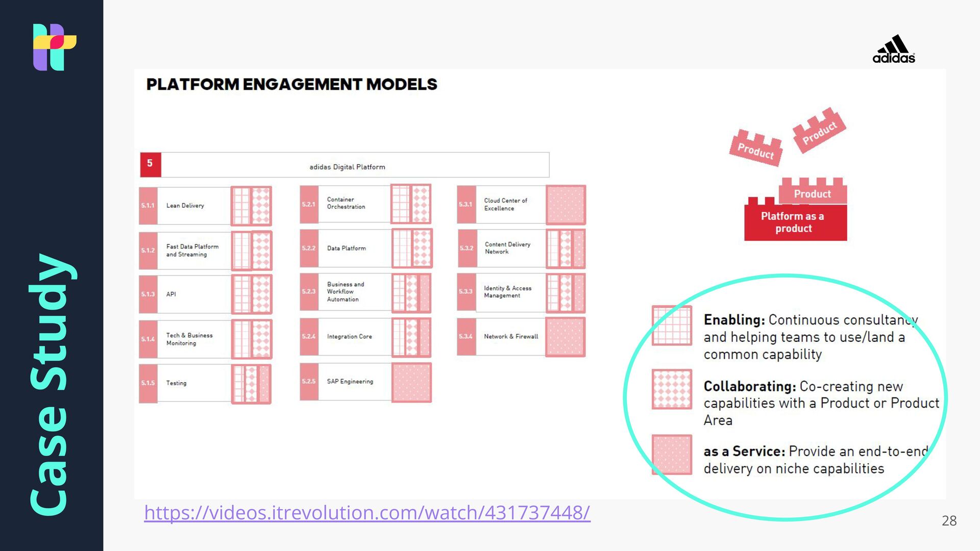This screenshot has width=980, height=551.
Task: Select the 'Integration Core' label
Action: pyautogui.click(x=350, y=337)
